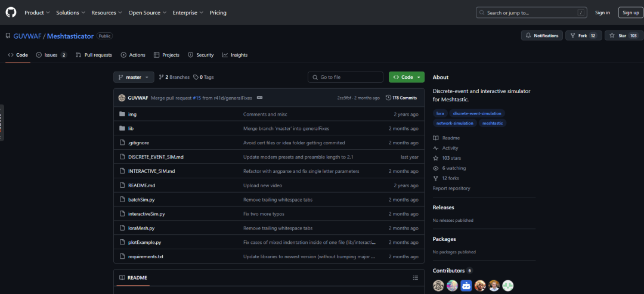Open the requirements.txt file
The height and width of the screenshot is (294, 644).
tap(146, 256)
